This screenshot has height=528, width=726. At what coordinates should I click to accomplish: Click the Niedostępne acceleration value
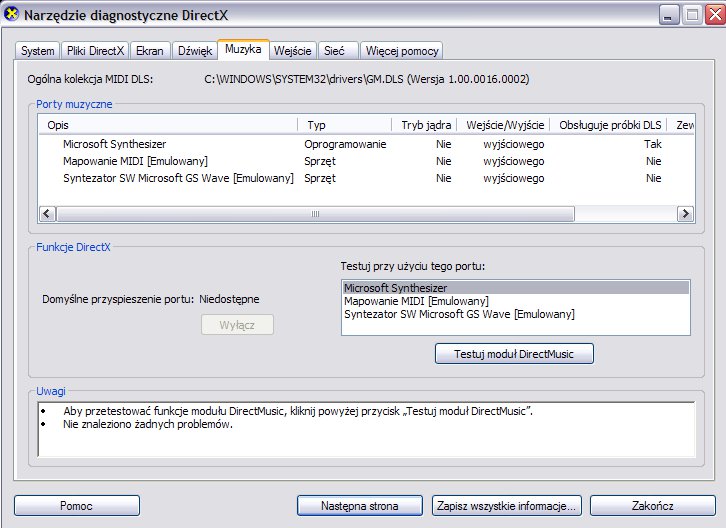click(229, 299)
